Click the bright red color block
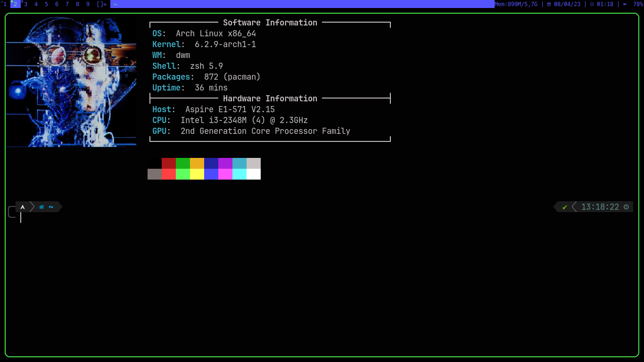Viewport: 644px width, 362px height. click(x=169, y=174)
